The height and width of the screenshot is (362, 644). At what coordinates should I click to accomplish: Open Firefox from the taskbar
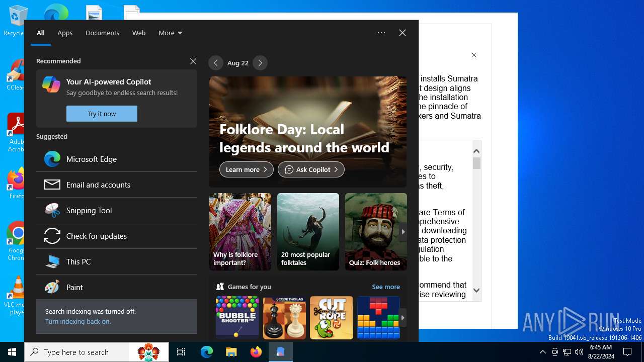[256, 352]
